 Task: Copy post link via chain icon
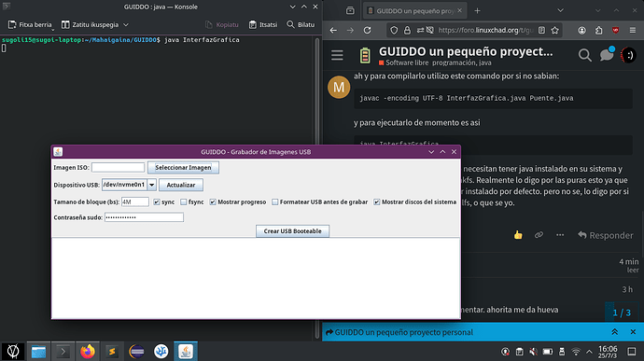tap(539, 235)
